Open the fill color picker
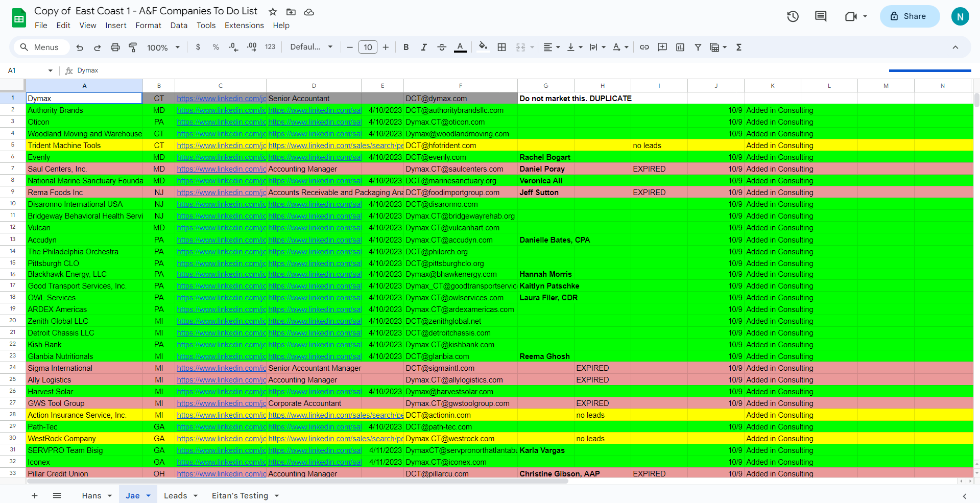980x503 pixels. click(483, 47)
